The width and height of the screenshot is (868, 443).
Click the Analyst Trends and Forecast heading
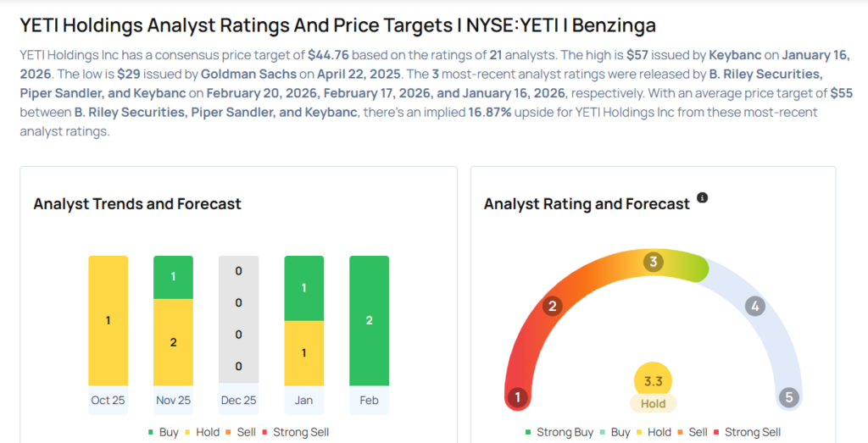137,204
